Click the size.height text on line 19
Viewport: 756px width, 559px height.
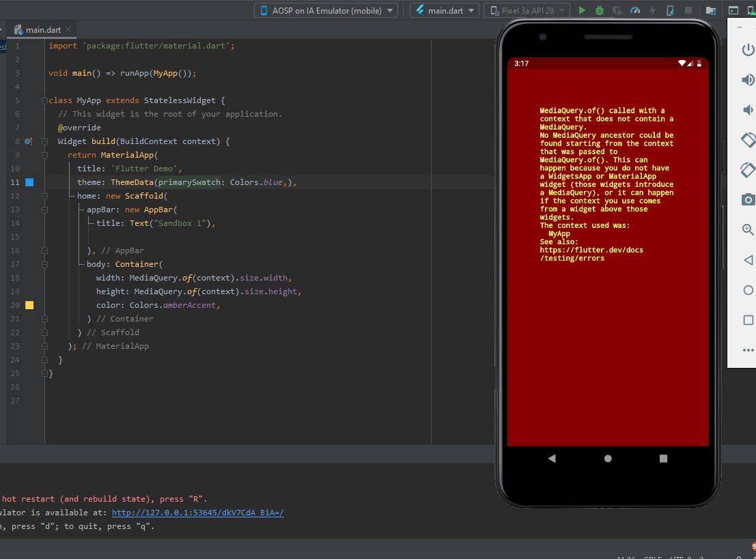(270, 291)
